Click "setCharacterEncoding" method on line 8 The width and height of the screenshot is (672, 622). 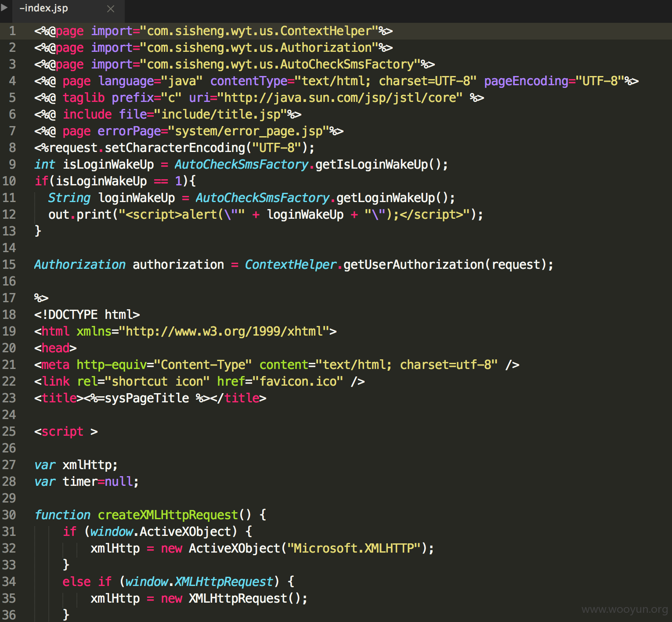175,148
